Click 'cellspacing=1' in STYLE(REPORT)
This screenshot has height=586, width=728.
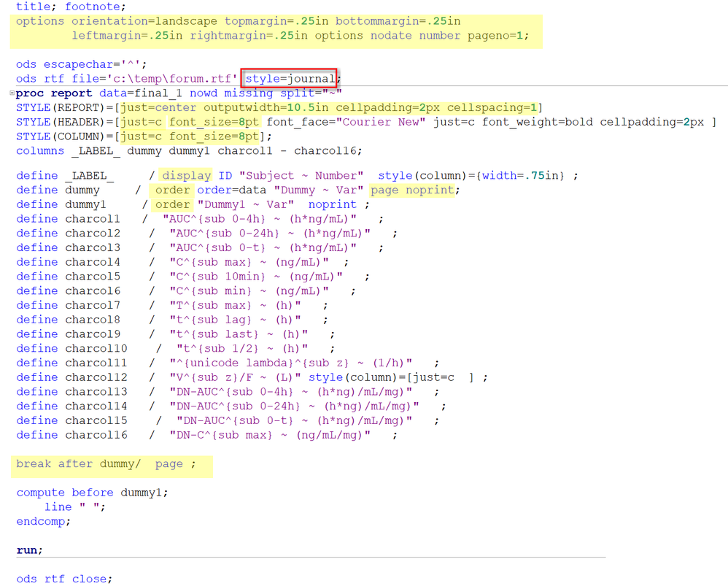coord(492,107)
